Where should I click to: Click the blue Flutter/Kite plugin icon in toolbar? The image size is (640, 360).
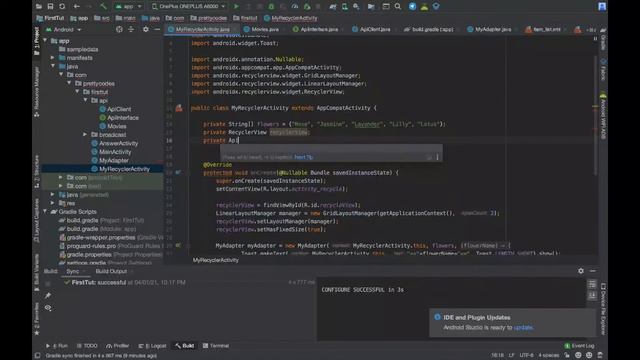tap(413, 6)
